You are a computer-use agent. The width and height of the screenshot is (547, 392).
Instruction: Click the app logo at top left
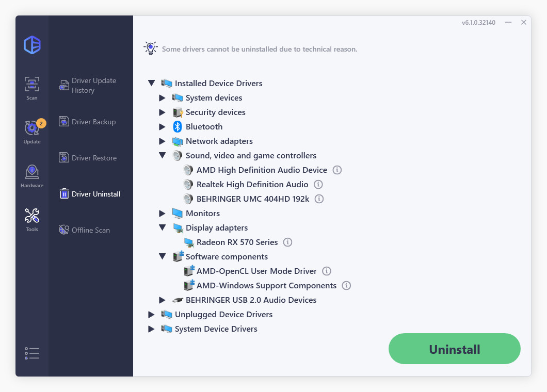point(31,45)
